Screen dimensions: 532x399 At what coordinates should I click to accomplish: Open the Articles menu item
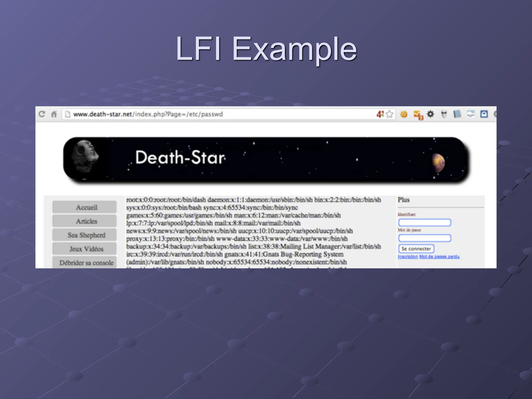[x=84, y=221]
